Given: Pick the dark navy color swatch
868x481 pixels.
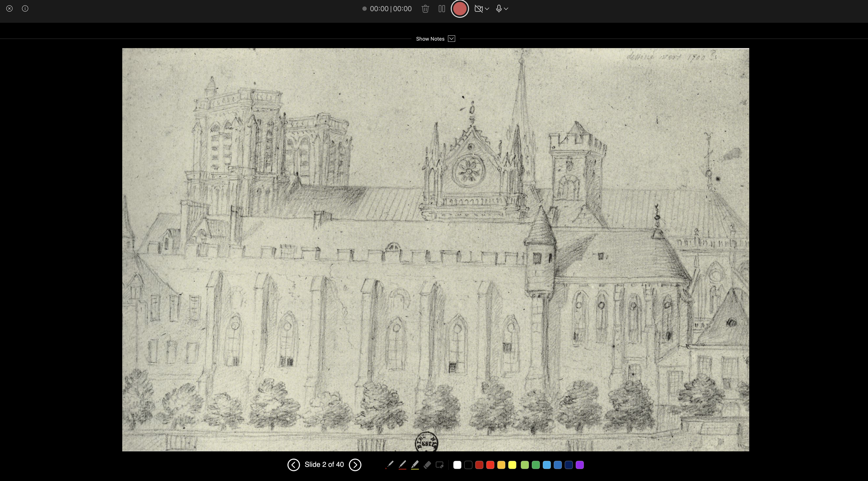Looking at the screenshot, I should click(569, 465).
